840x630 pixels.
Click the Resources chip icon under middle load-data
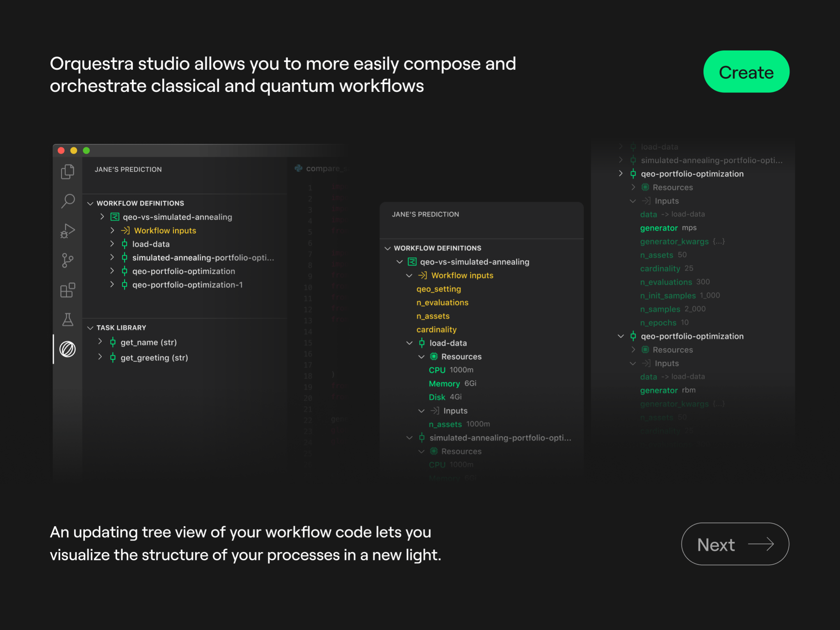(434, 356)
